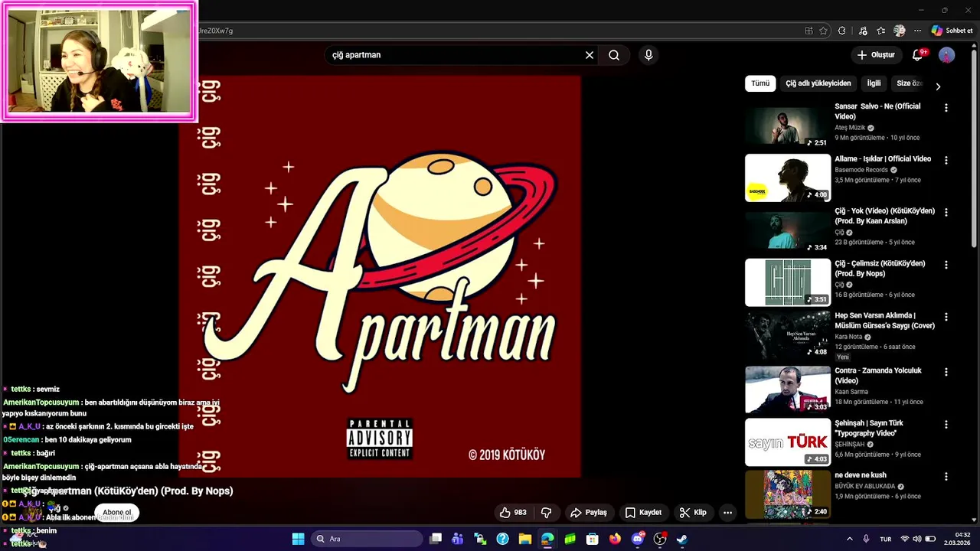This screenshot has height=551, width=980.
Task: Open Ateş Müzik channel link
Action: 850,128
